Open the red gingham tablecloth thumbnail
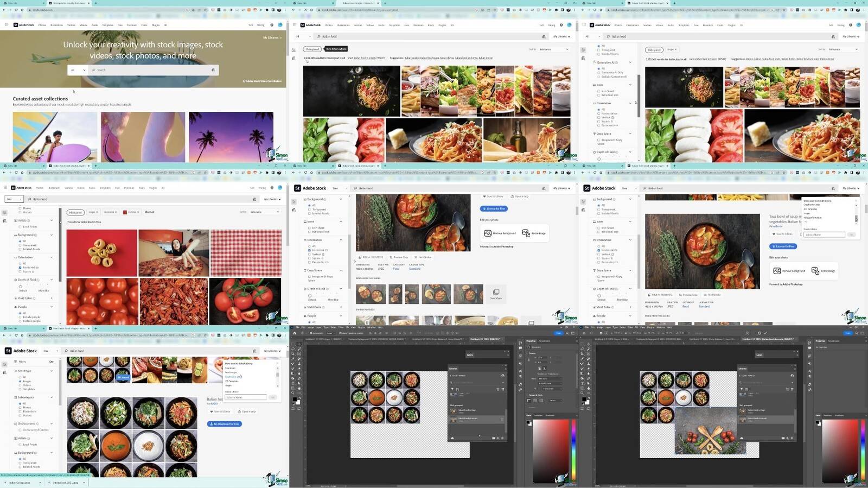 click(246, 253)
